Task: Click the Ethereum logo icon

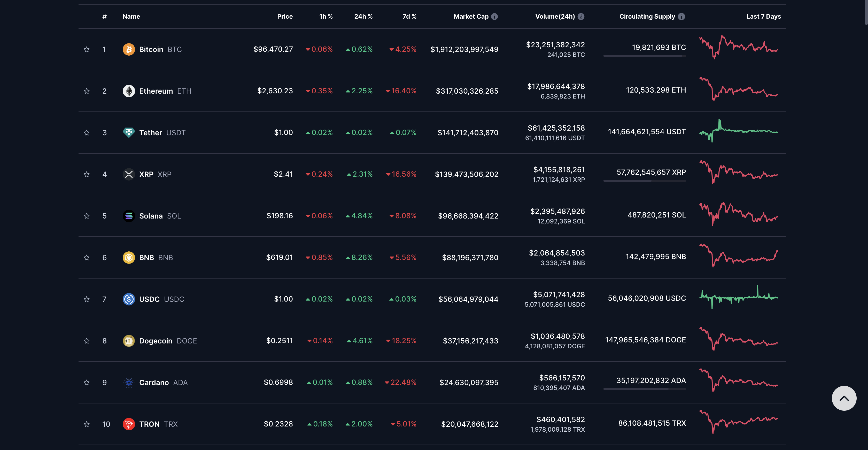Action: tap(129, 91)
